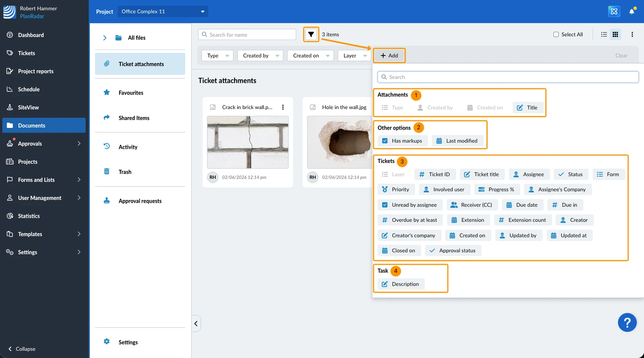Switch to list view icon
The image size is (644, 358).
coord(604,35)
